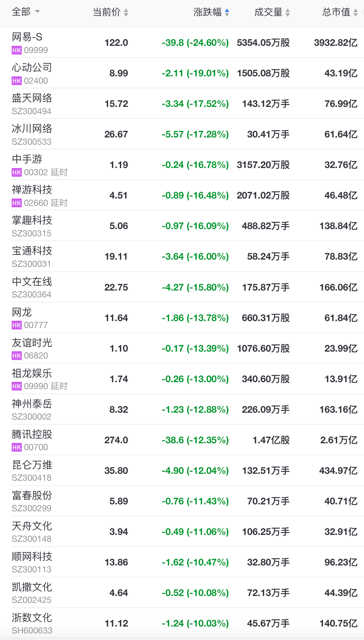Select 盛天网络 SZ300494 entry
This screenshot has width=364, height=640.
182,104
